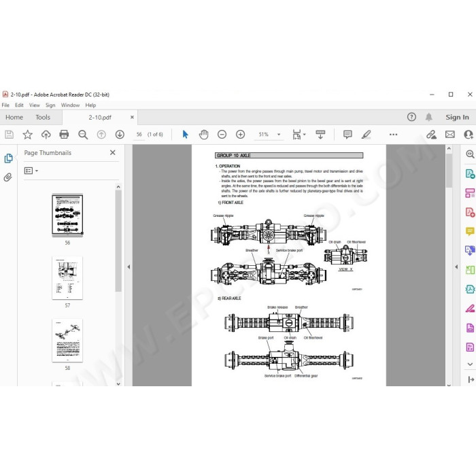Bookmark file with the star icon

[x=28, y=135]
